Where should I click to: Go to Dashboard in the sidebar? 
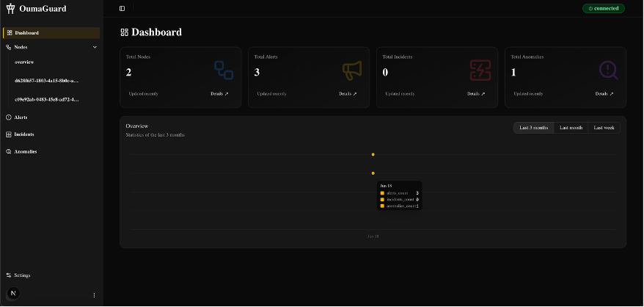point(51,33)
